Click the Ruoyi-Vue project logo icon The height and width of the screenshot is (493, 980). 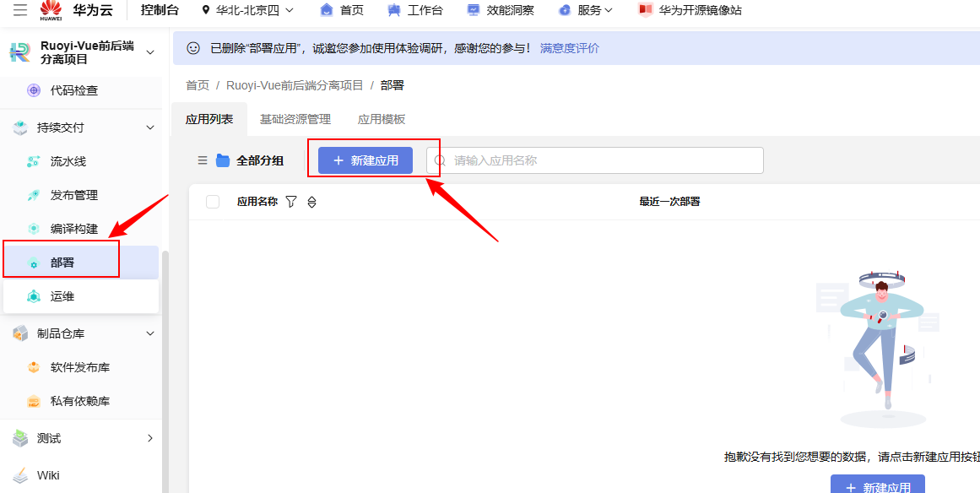[20, 52]
